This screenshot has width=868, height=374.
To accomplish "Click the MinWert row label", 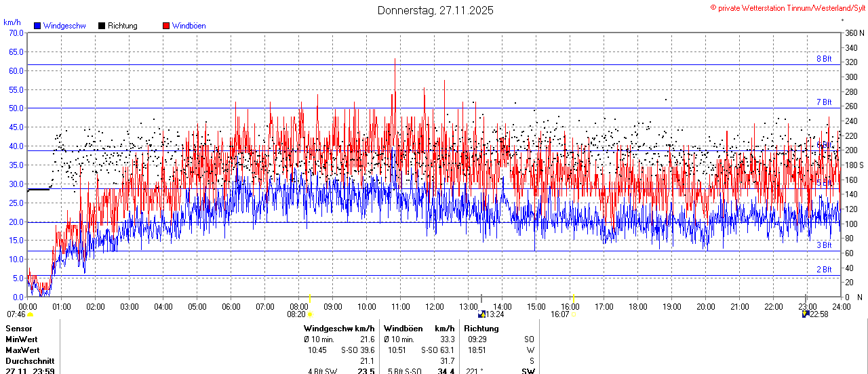I will click(22, 339).
